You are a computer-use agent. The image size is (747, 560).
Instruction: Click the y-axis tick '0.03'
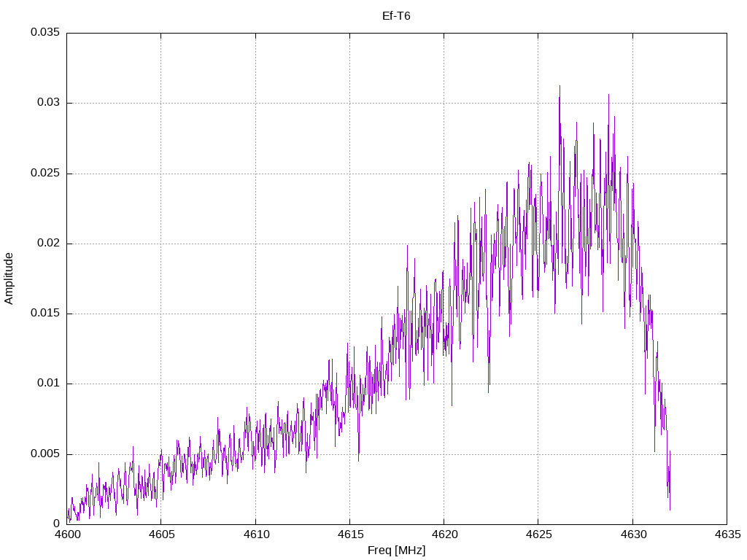[49, 102]
